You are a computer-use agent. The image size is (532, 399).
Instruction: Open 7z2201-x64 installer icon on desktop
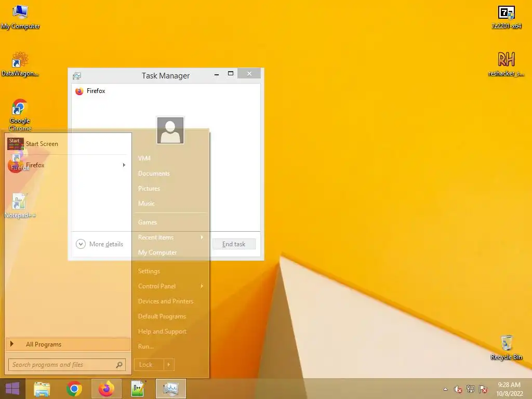506,17
